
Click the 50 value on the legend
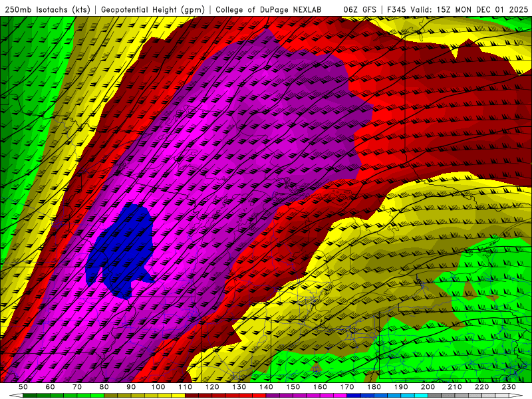pyautogui.click(x=23, y=387)
